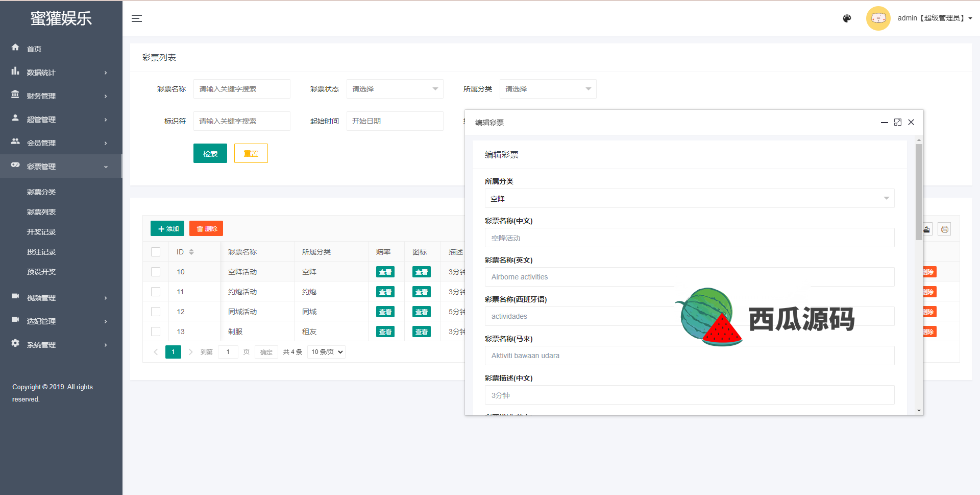Open the 所属分类 filter dropdown

point(548,89)
